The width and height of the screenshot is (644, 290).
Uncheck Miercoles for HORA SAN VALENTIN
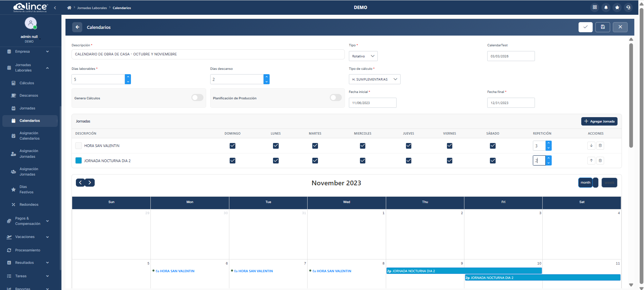[363, 146]
